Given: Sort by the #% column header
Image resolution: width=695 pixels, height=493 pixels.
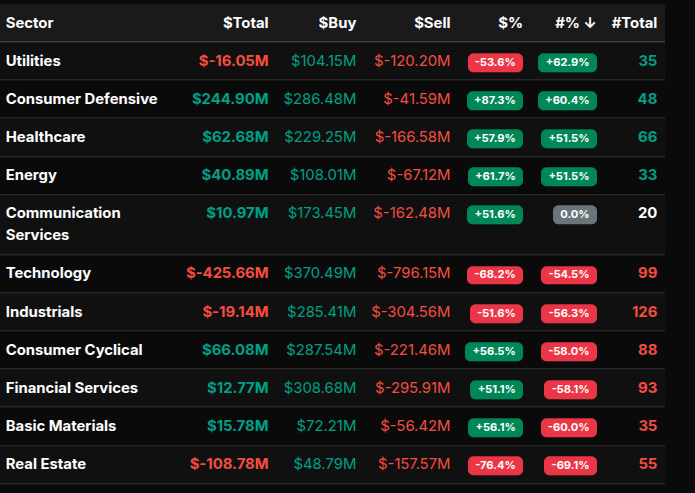Looking at the screenshot, I should click(575, 22).
